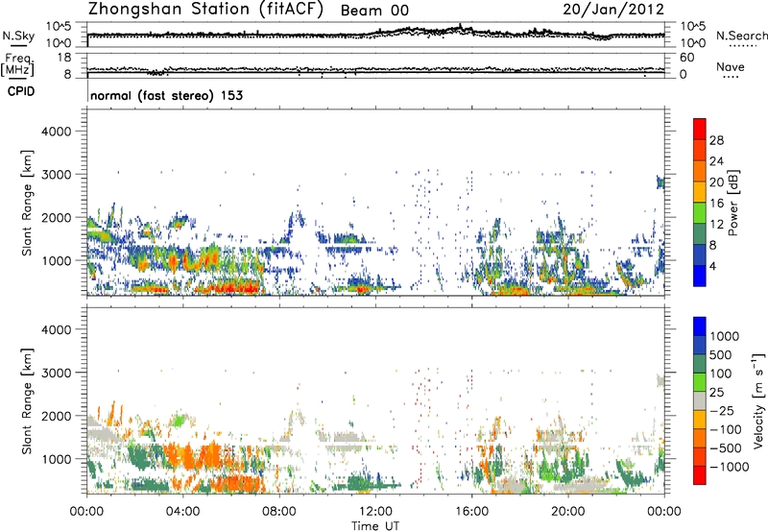Screen dimensions: 768x532
Task: Click the noise peak near 15:30 in N.Sky plot
Action: (x=461, y=26)
